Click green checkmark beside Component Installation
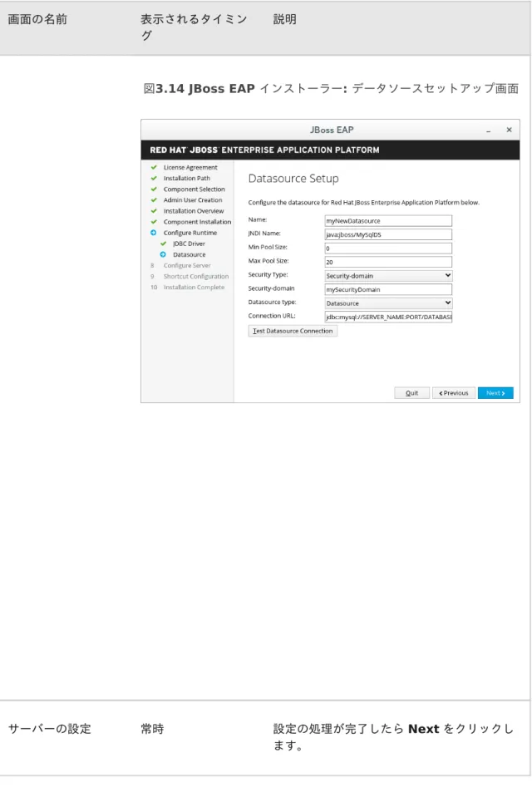This screenshot has height=807, width=532. (x=154, y=222)
